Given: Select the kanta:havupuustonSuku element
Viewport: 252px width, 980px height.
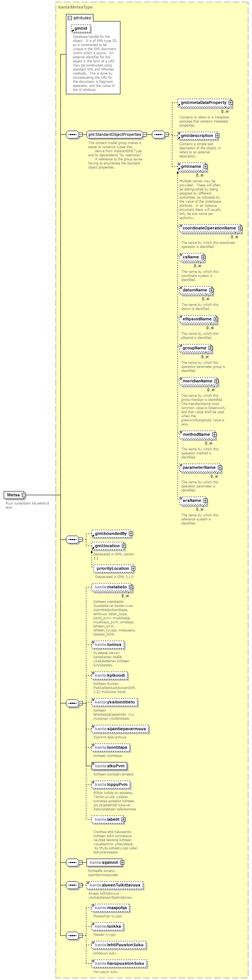Looking at the screenshot, I should click(119, 964).
